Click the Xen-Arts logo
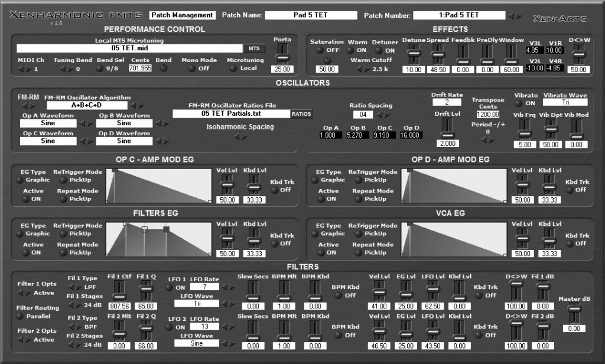Viewport: 605px width, 364px height. click(560, 18)
